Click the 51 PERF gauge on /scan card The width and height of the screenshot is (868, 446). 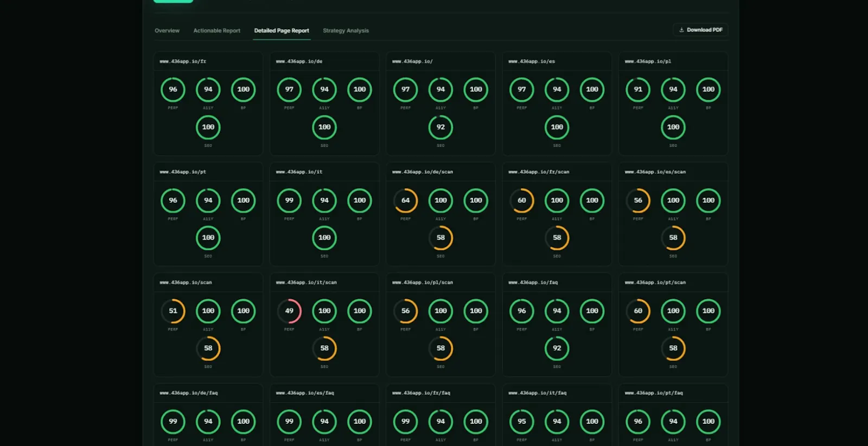173,311
